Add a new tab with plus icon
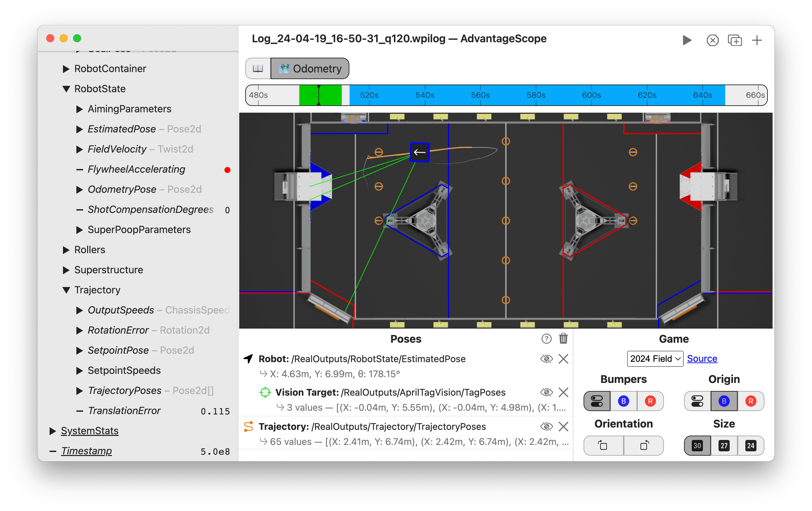Image resolution: width=812 pixels, height=511 pixels. tap(757, 41)
